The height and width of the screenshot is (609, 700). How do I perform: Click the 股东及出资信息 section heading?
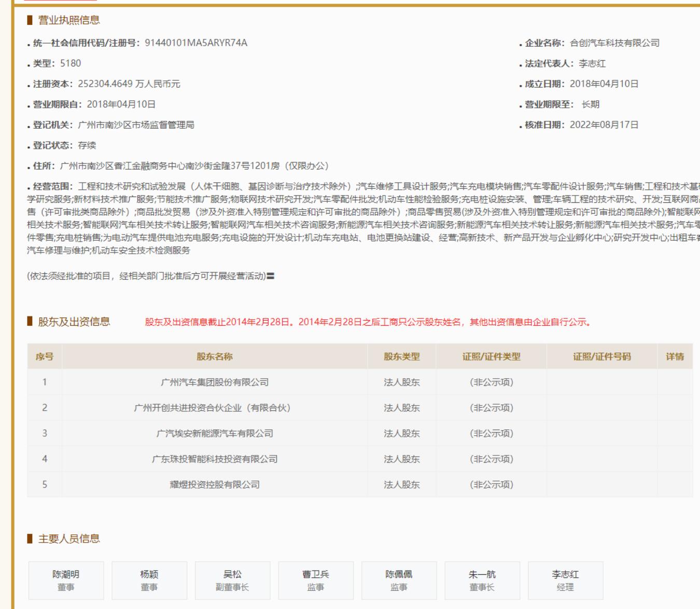(74, 322)
